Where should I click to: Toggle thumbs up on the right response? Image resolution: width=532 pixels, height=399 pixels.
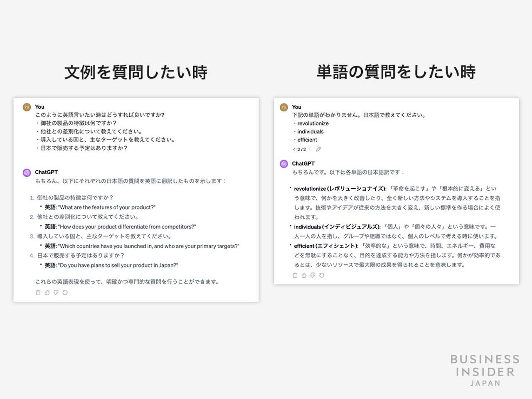[303, 275]
